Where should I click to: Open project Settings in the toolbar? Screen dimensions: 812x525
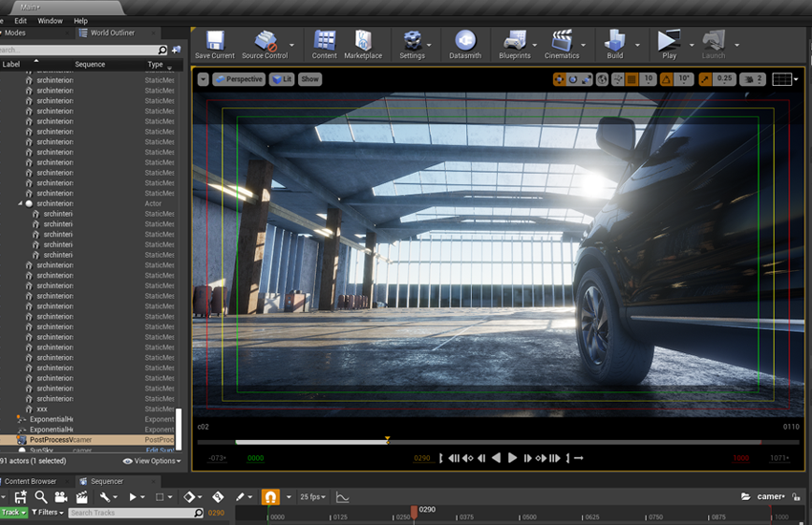click(413, 45)
